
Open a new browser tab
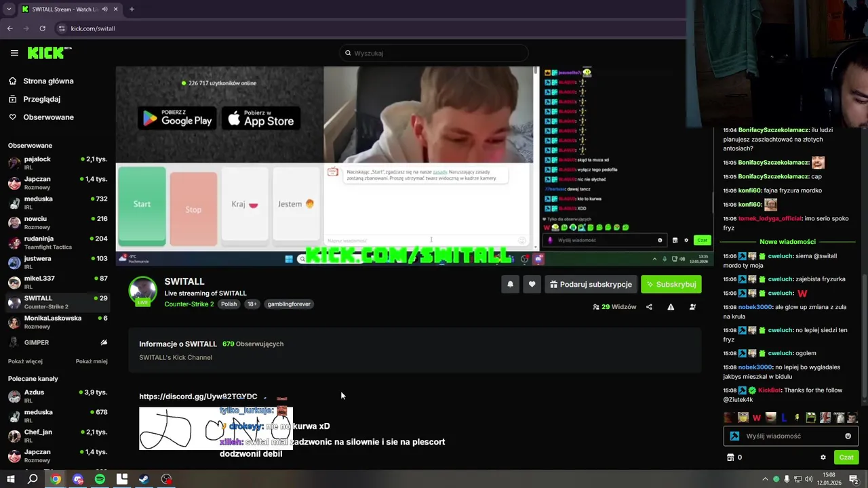coord(132,9)
